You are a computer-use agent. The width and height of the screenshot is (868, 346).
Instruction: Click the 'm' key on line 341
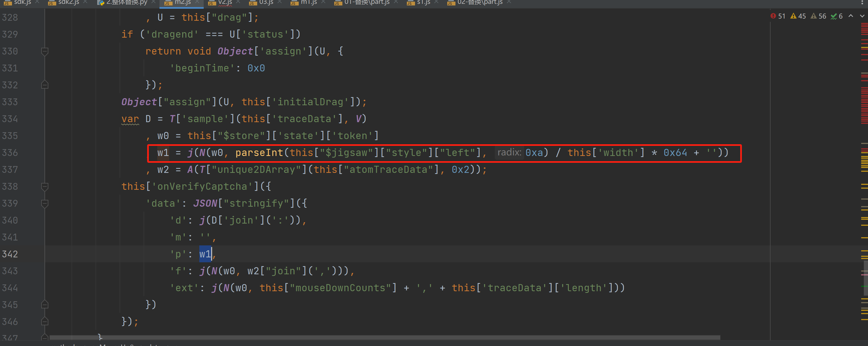click(178, 237)
